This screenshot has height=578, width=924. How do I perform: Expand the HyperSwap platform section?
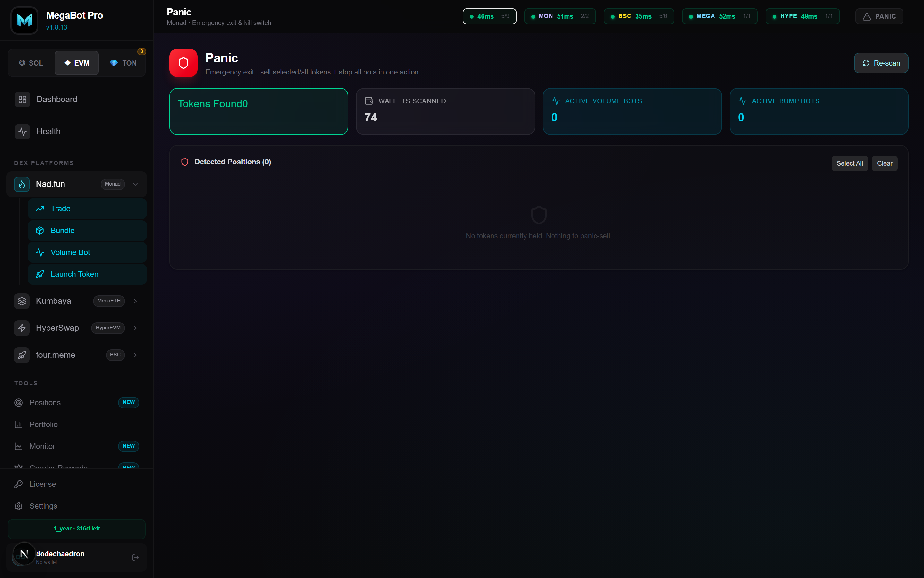(77, 328)
